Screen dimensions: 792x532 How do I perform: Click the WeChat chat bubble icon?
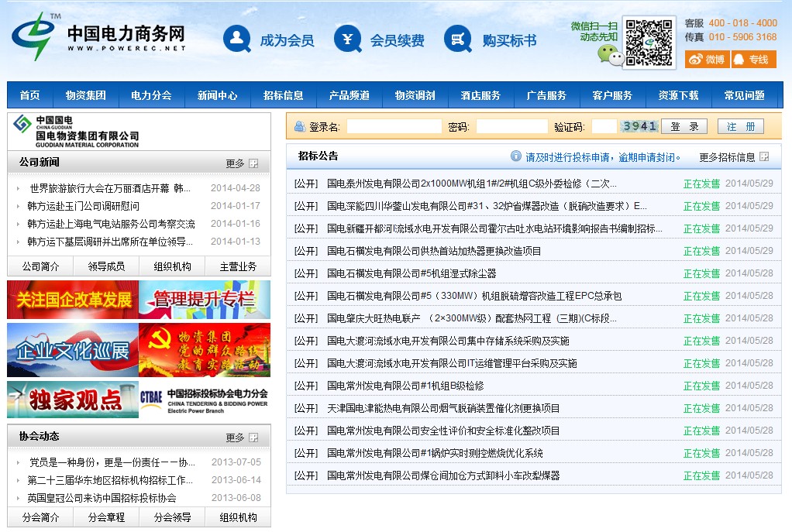(610, 55)
